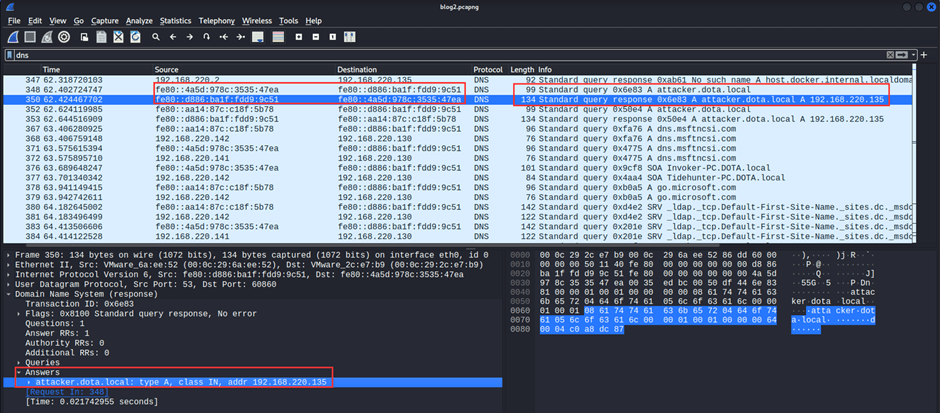Collapse Domain Name System (response) section
This screenshot has width=940, height=413.
pyautogui.click(x=8, y=294)
